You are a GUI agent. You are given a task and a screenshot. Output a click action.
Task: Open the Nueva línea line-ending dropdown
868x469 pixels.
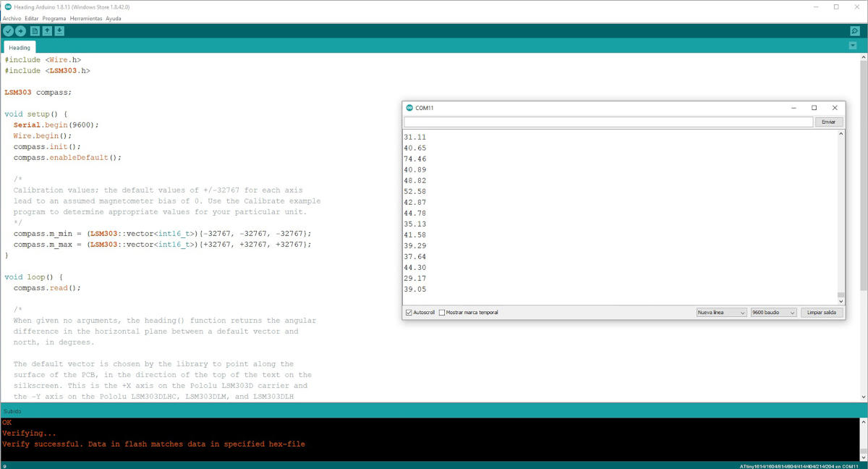click(721, 313)
